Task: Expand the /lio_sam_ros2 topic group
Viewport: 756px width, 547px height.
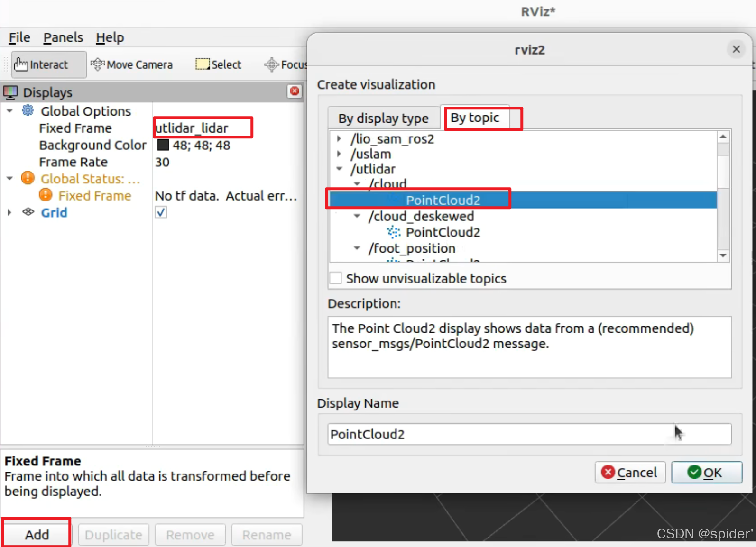Action: 339,139
